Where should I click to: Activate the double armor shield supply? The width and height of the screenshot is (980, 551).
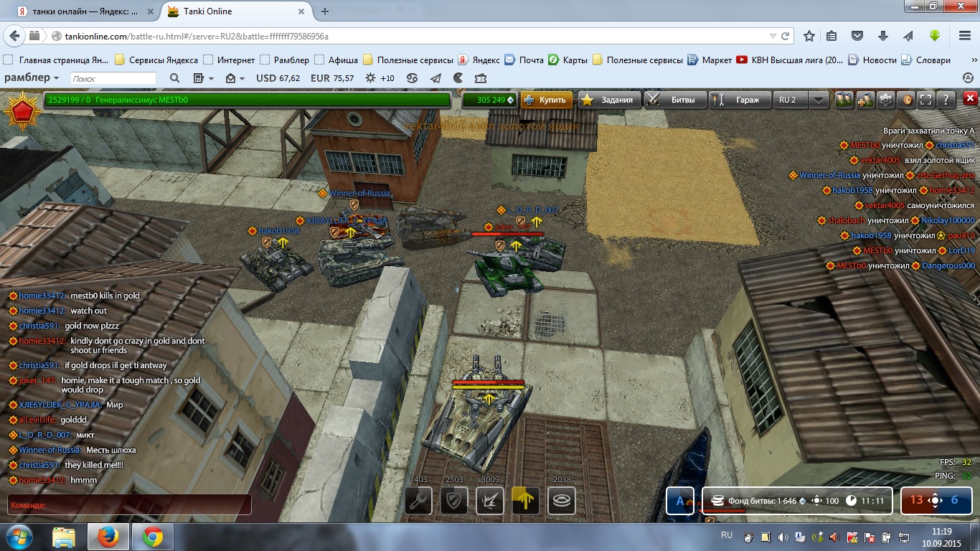(x=454, y=501)
